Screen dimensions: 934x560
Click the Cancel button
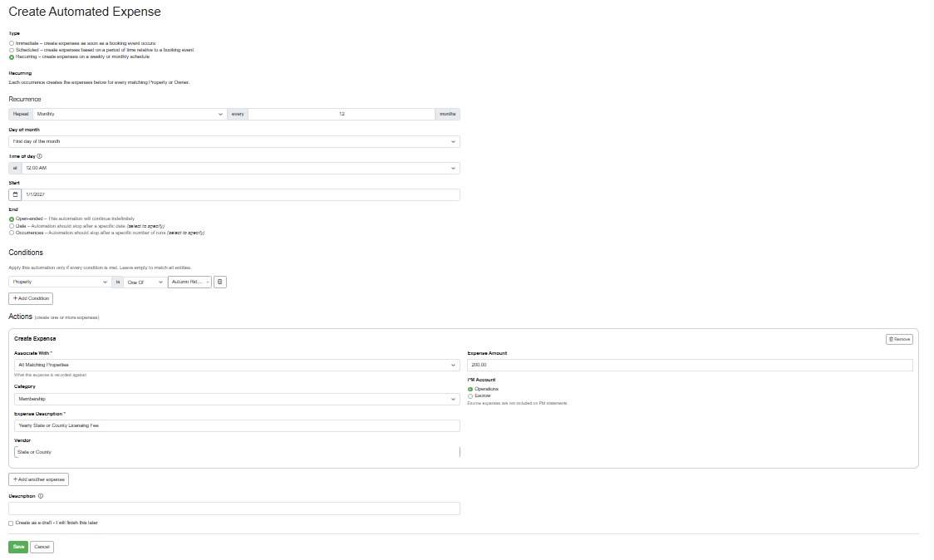(42, 547)
